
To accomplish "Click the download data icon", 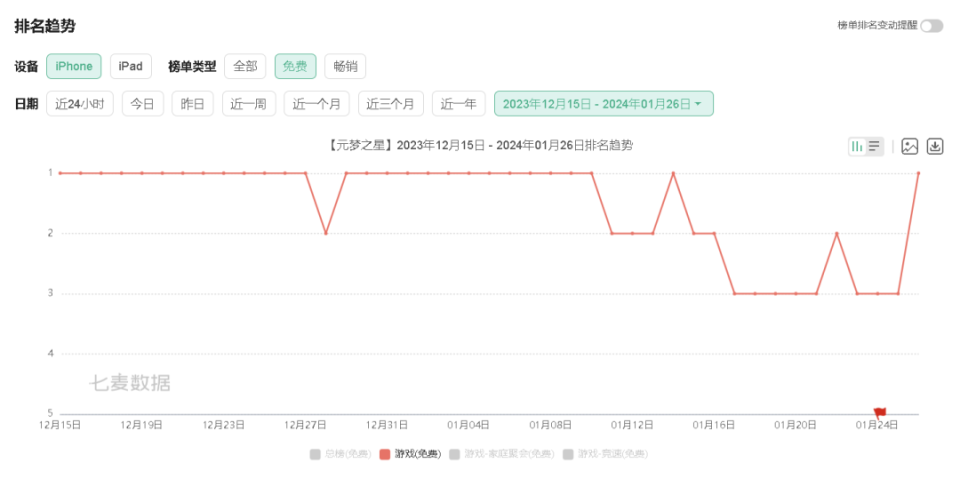I will (x=935, y=146).
